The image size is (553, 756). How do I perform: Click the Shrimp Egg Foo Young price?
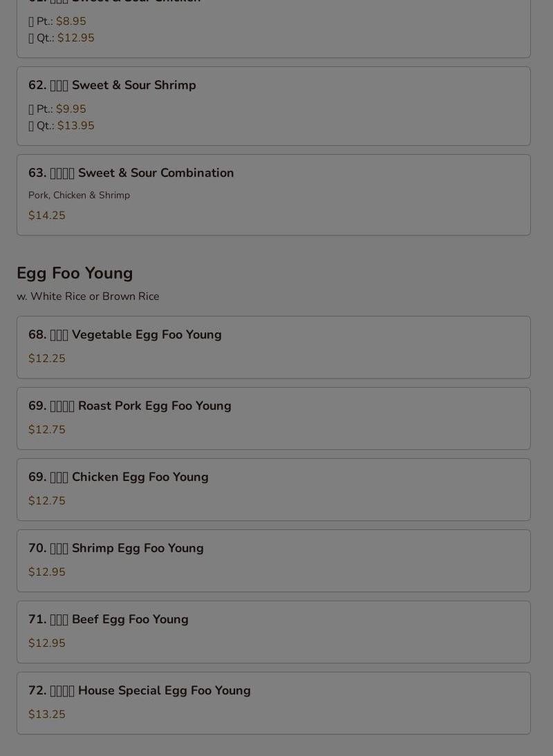[47, 572]
